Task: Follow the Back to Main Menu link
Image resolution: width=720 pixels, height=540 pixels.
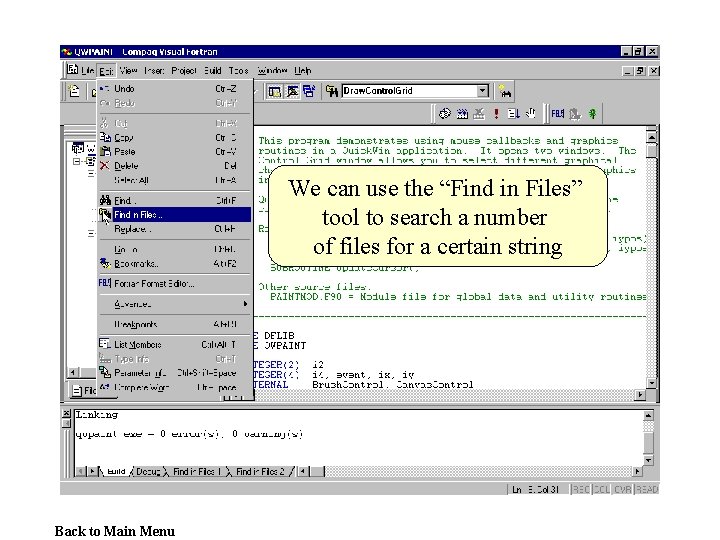Action: pos(114,531)
